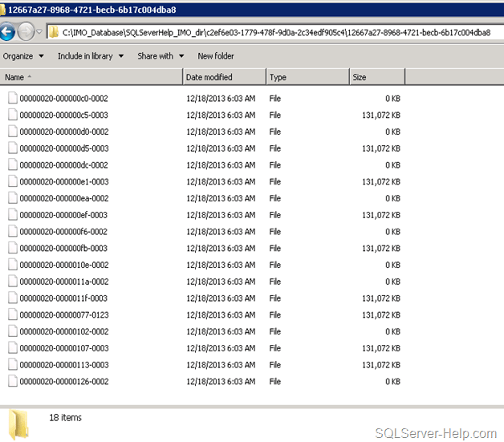Click the folder icon in address bar
The image size is (504, 442).
coord(53,32)
